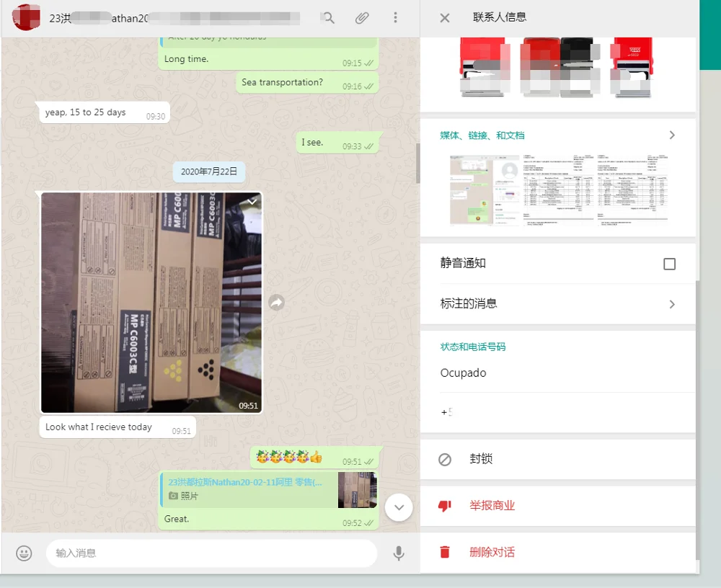Image resolution: width=721 pixels, height=588 pixels.
Task: Click the 2020年7月22日 date label
Action: click(209, 171)
